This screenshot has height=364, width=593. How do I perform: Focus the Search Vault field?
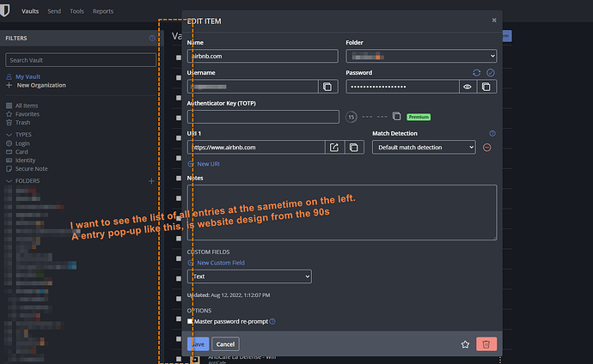81,60
